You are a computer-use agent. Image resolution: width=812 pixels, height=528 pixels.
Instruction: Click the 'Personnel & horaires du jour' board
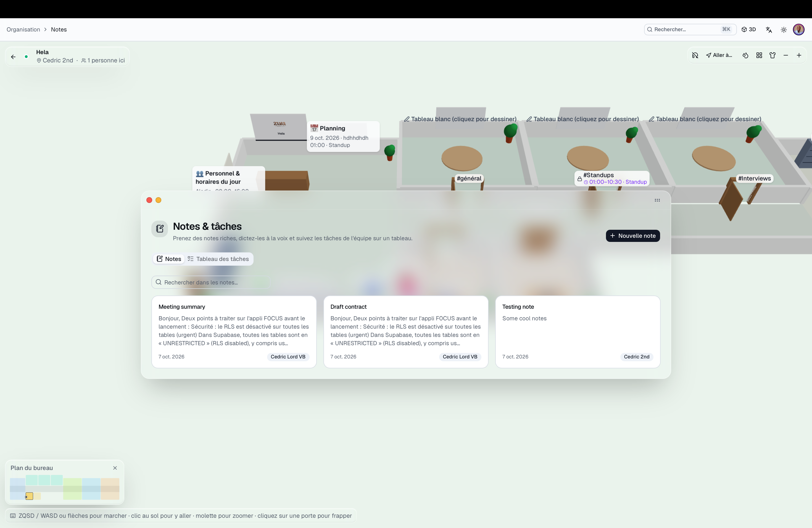click(x=229, y=178)
